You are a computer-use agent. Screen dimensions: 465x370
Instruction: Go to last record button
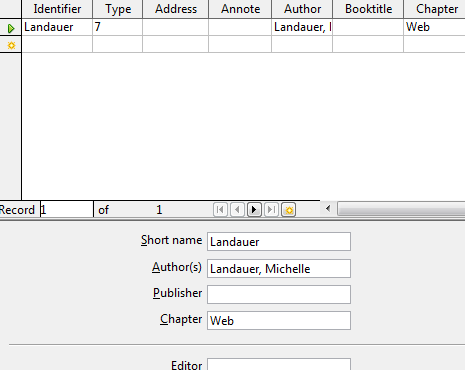[x=271, y=210]
